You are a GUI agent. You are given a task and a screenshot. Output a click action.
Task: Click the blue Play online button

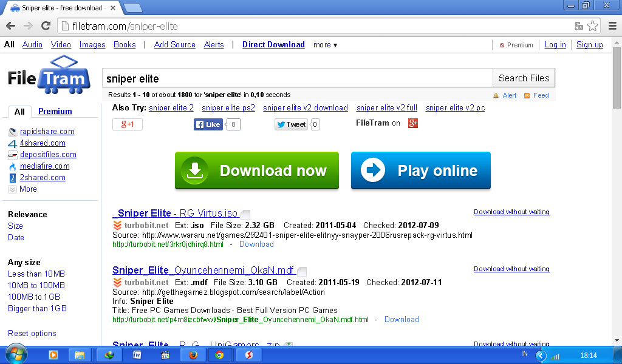coord(421,170)
